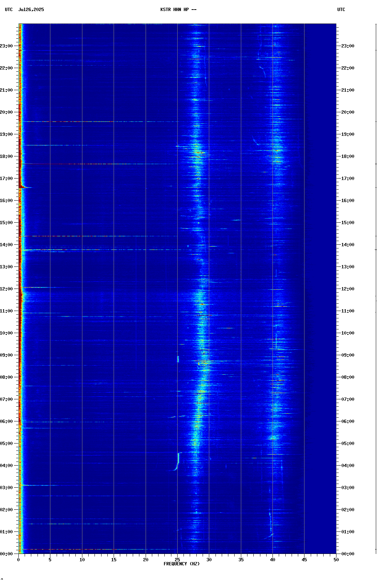Click '21:00' on the left time axis
The height and width of the screenshot is (583, 392).
click(x=6, y=90)
